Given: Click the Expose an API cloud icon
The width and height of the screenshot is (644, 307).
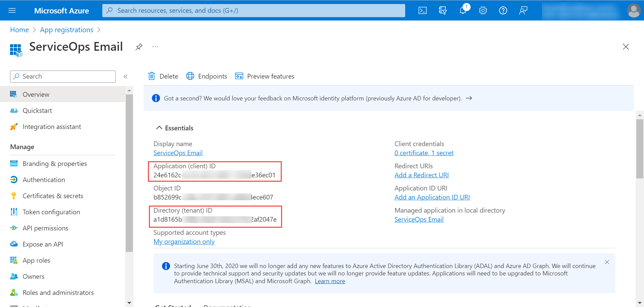Looking at the screenshot, I should (14, 244).
